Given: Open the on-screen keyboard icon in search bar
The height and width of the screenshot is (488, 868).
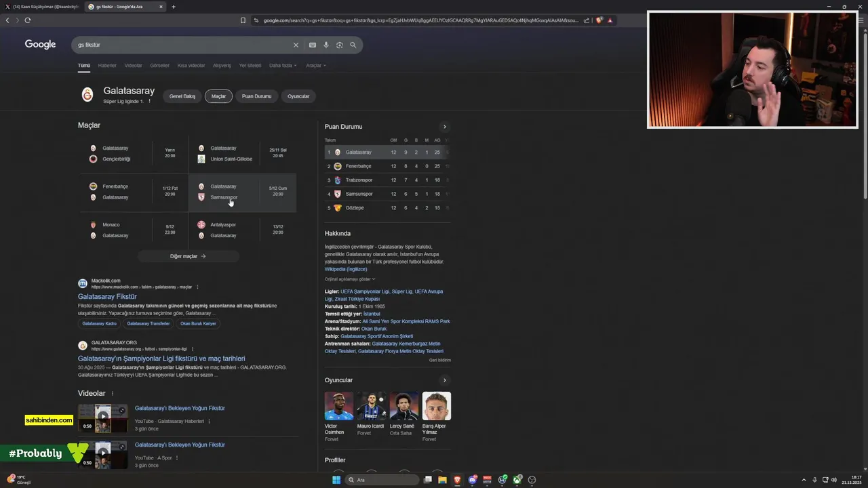Looking at the screenshot, I should pos(312,45).
